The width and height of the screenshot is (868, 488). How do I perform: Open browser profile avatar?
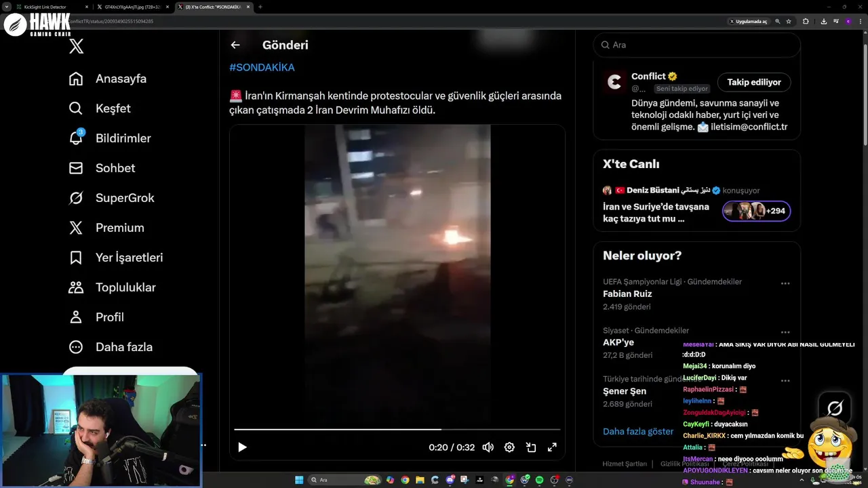[x=848, y=22]
